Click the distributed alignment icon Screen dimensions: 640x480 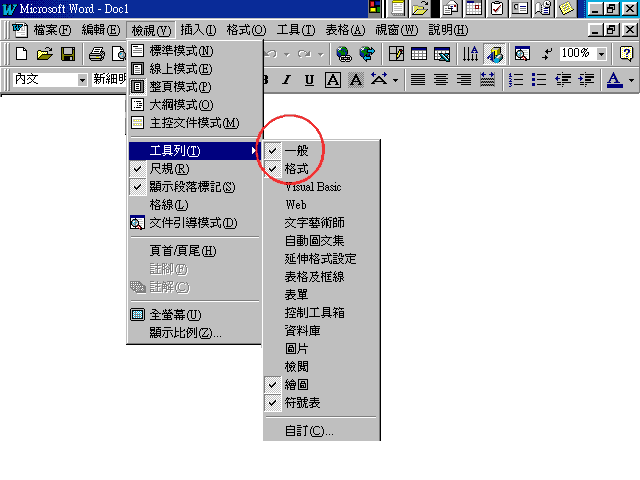pyautogui.click(x=487, y=80)
